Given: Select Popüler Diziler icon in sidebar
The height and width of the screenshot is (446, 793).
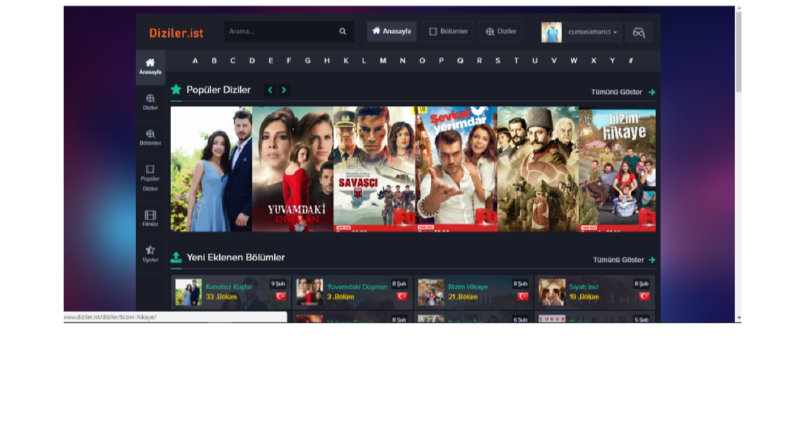Looking at the screenshot, I should tap(150, 177).
